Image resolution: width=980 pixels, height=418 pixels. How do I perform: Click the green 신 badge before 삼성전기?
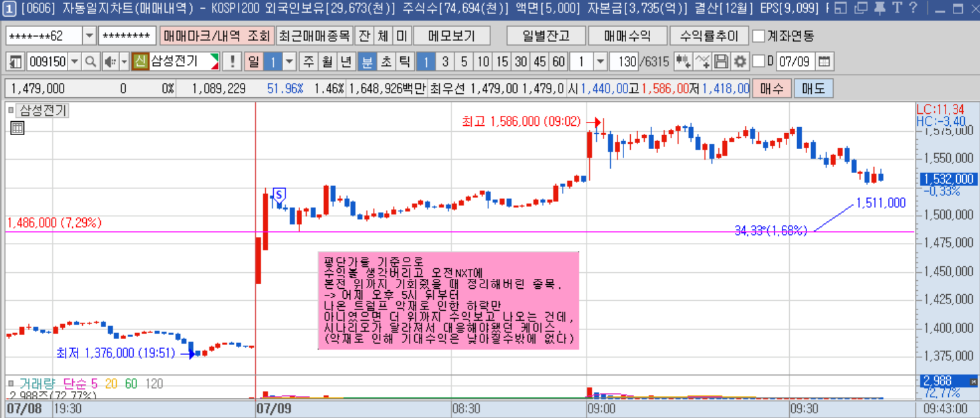click(140, 62)
